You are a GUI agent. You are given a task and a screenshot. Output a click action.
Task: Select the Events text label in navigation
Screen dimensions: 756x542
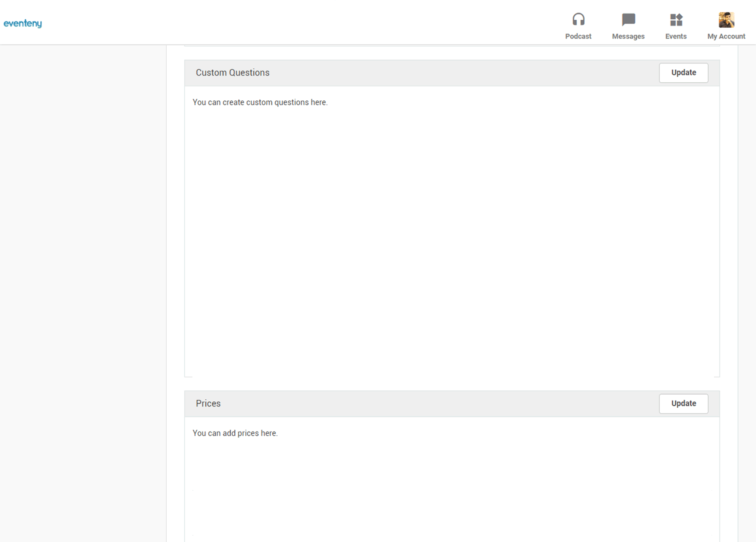coord(676,37)
